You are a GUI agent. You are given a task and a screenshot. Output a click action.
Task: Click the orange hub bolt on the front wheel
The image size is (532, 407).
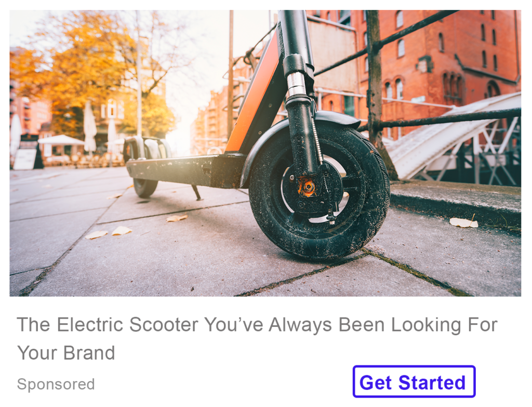coord(308,187)
